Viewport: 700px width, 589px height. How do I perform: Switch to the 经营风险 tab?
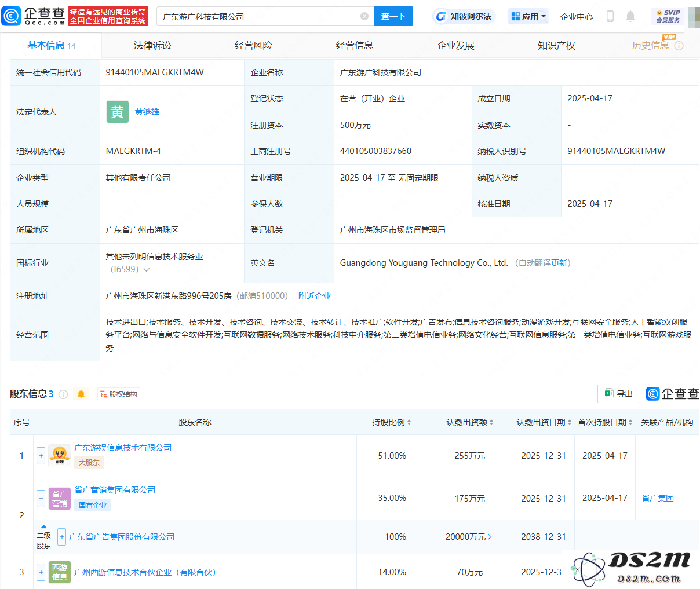253,45
